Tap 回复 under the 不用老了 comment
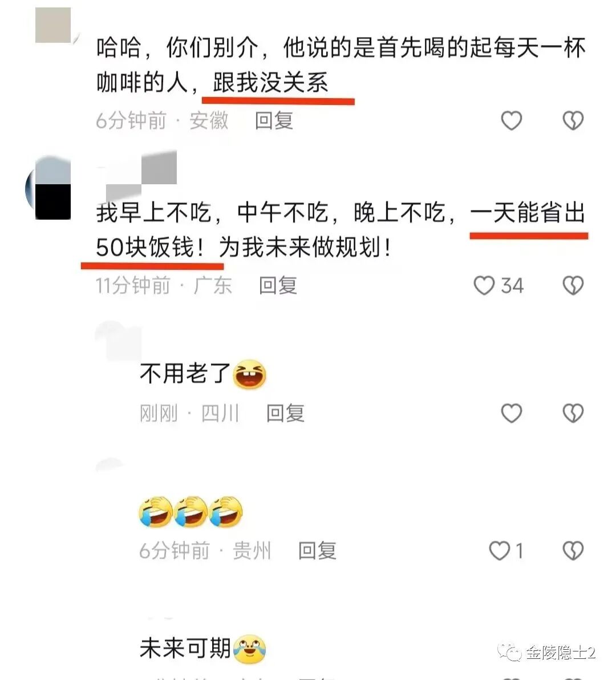The height and width of the screenshot is (680, 616). tap(285, 413)
